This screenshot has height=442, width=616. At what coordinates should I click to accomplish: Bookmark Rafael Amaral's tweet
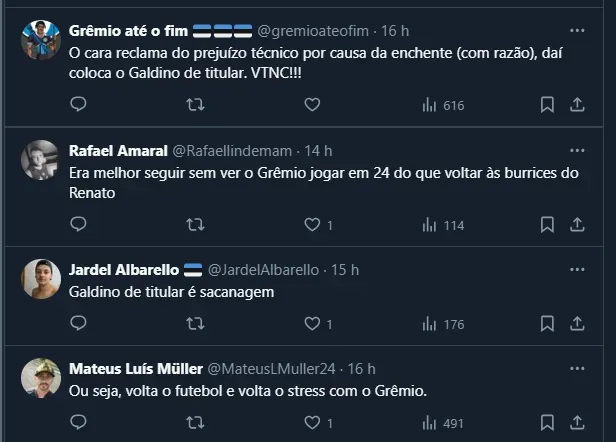point(547,225)
